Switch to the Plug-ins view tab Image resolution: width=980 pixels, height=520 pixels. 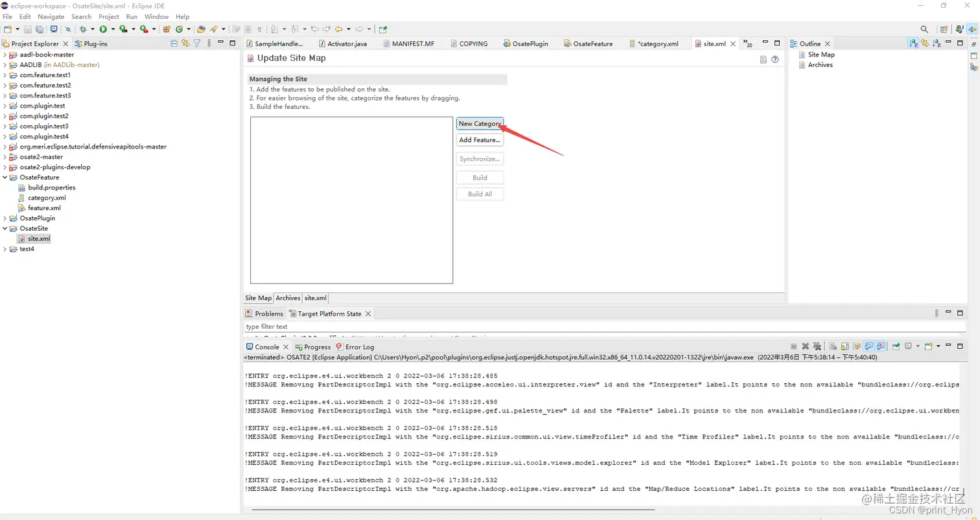point(91,43)
